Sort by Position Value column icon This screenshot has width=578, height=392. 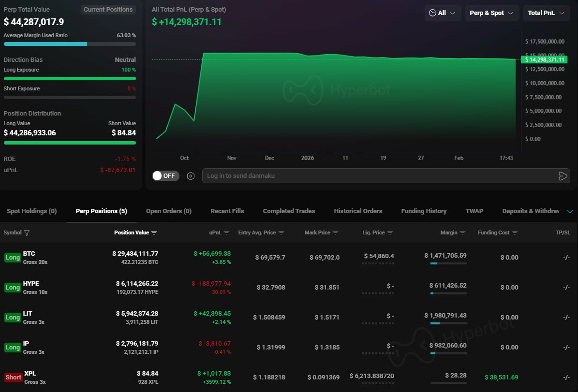click(x=154, y=233)
